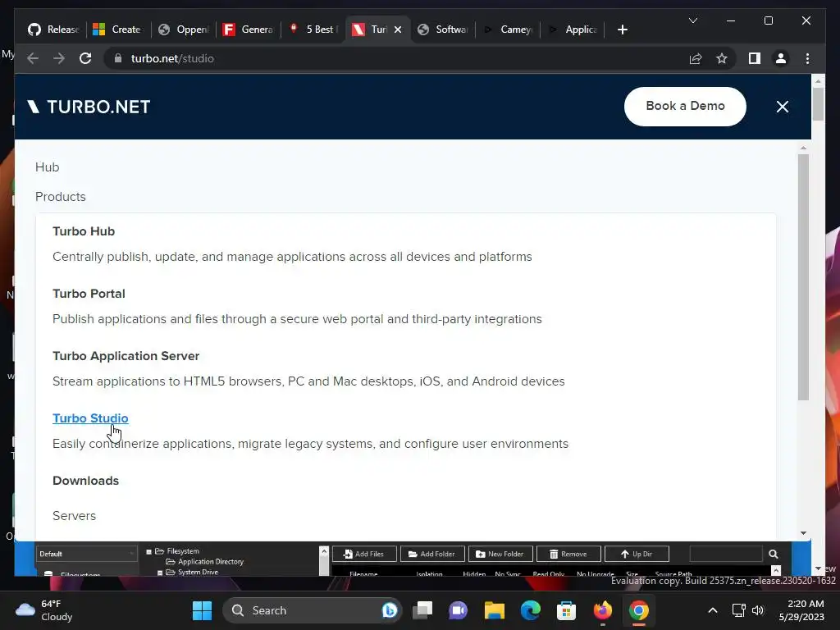View site security lock info

pyautogui.click(x=118, y=58)
